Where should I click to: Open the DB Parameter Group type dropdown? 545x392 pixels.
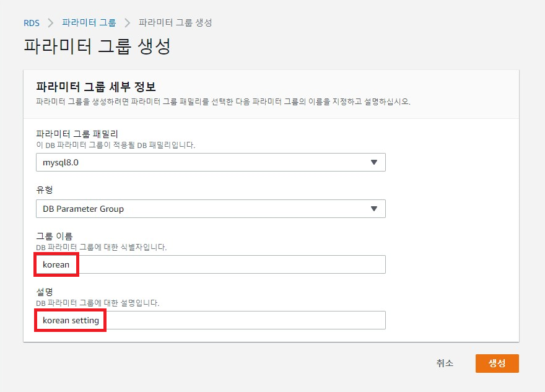tap(211, 209)
